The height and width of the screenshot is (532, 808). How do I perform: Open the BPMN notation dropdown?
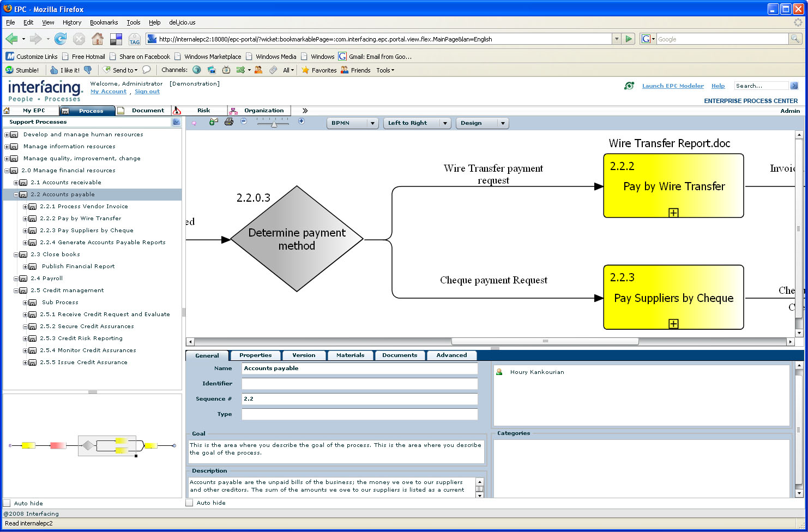(x=373, y=123)
